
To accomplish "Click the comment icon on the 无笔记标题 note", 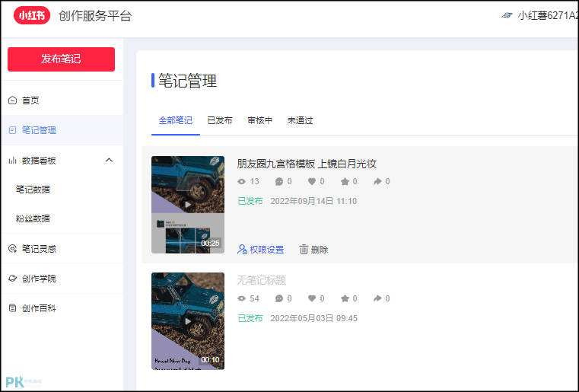I will click(x=279, y=298).
